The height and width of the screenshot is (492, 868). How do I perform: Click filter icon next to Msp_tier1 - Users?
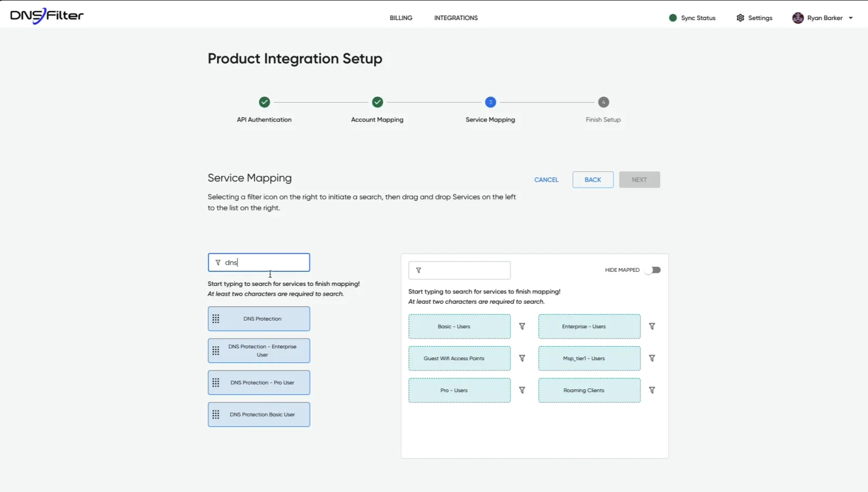tap(652, 359)
